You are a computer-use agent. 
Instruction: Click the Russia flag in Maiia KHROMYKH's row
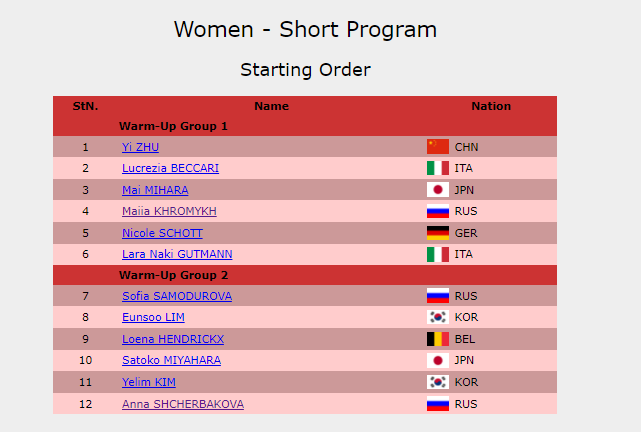(x=437, y=211)
